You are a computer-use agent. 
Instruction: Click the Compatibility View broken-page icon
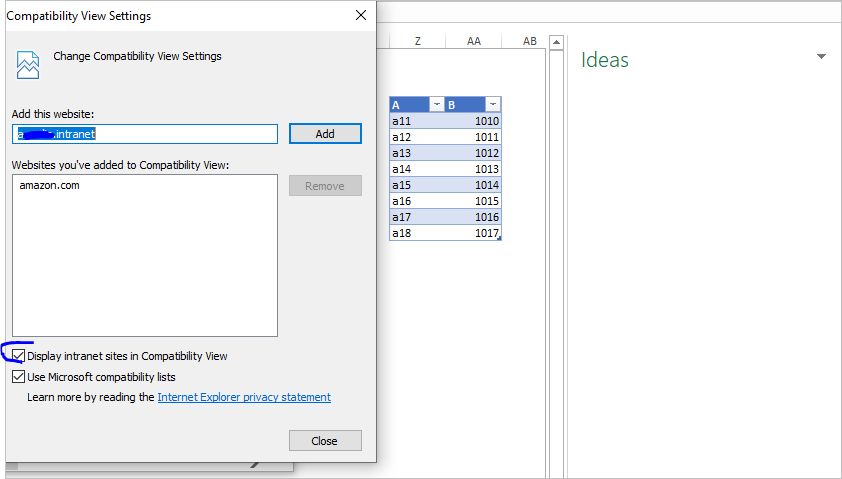click(x=28, y=65)
